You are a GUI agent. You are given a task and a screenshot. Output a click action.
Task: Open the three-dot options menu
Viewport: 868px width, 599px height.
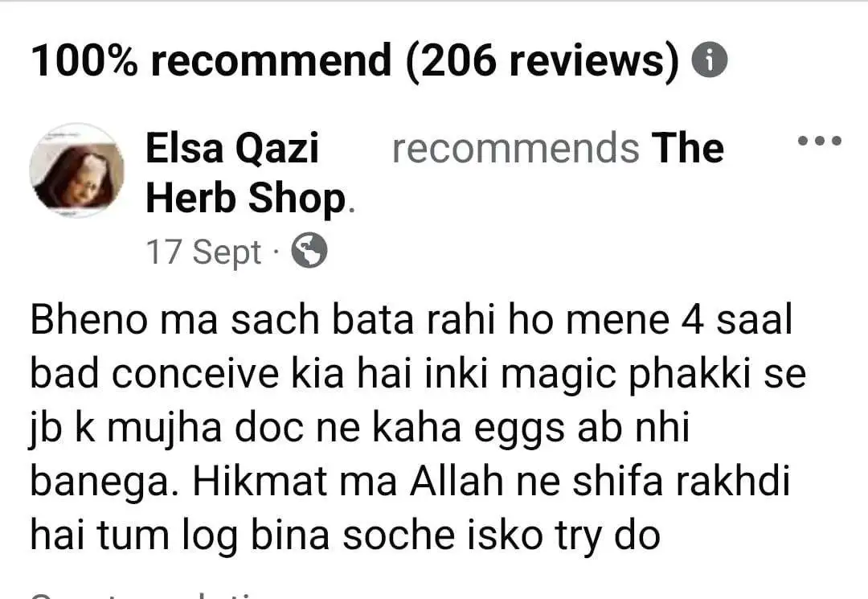pos(819,142)
